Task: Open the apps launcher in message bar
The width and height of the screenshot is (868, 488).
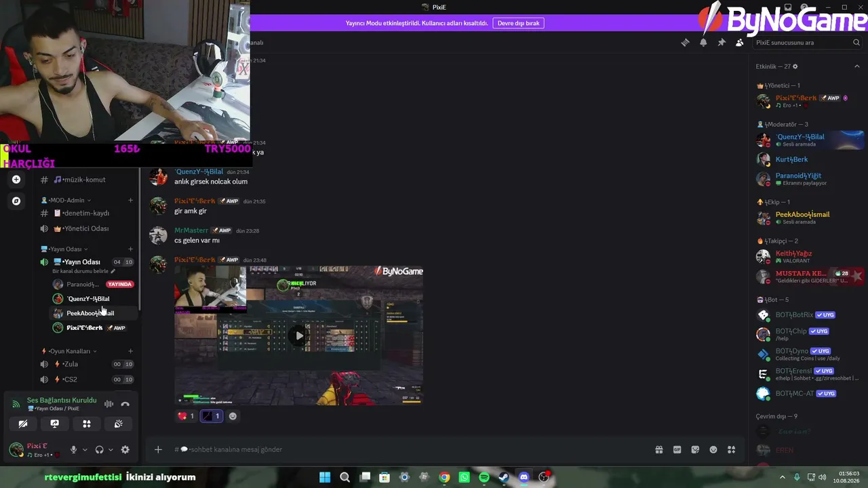Action: point(731,449)
